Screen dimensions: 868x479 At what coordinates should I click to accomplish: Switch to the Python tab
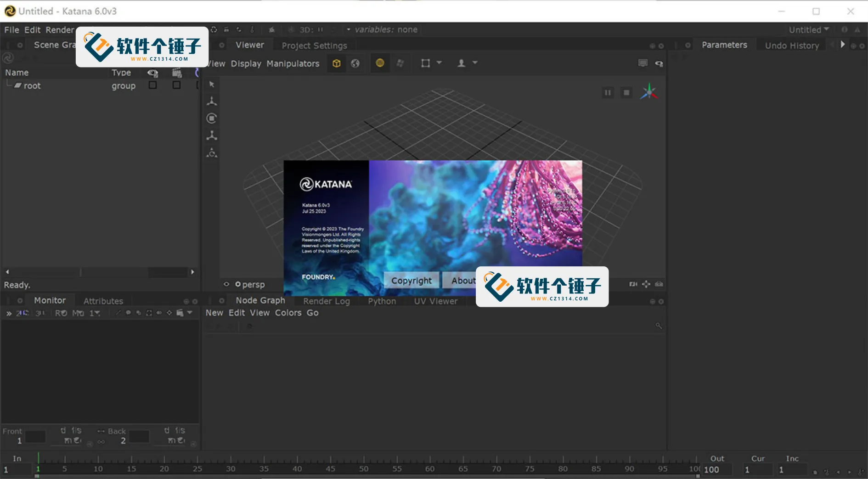coord(382,301)
